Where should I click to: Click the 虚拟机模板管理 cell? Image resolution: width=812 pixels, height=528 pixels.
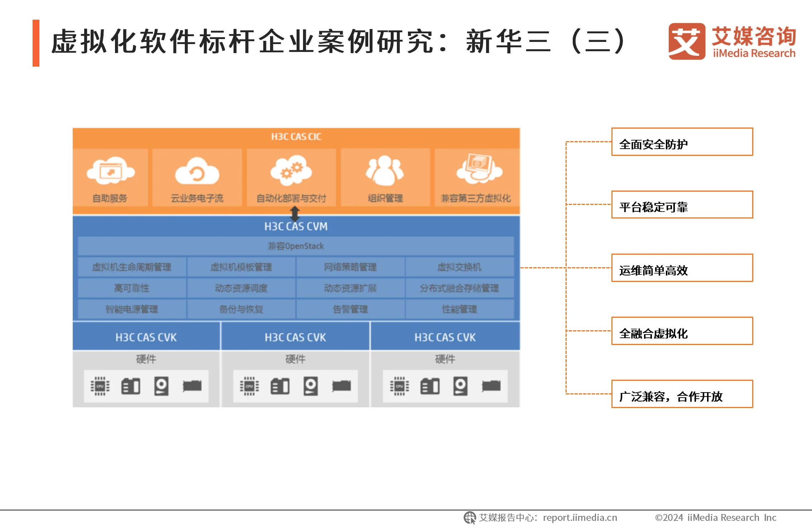pos(241,267)
